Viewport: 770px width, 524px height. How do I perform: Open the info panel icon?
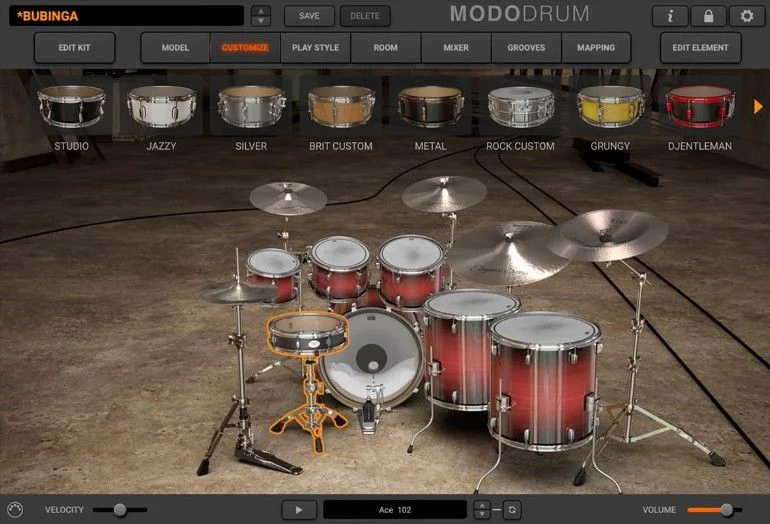[670, 16]
